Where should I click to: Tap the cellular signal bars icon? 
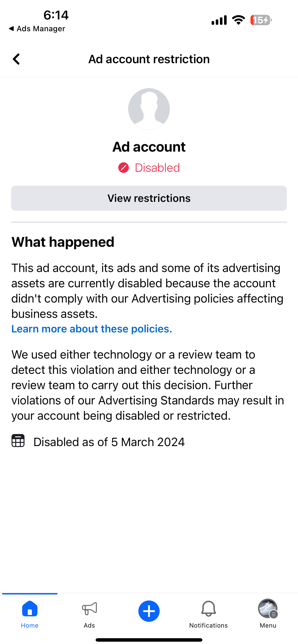pos(219,20)
